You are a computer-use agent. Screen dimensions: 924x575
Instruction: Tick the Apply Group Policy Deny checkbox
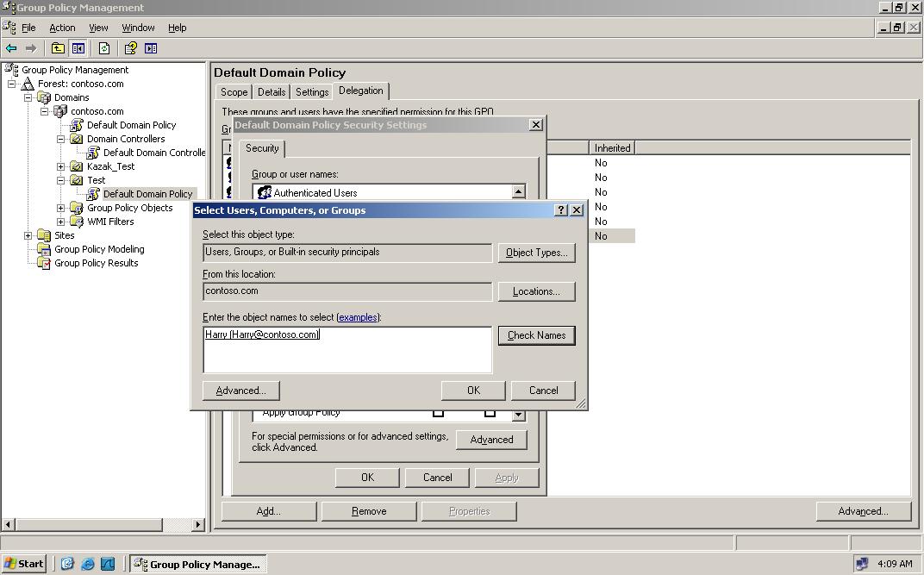[490, 412]
